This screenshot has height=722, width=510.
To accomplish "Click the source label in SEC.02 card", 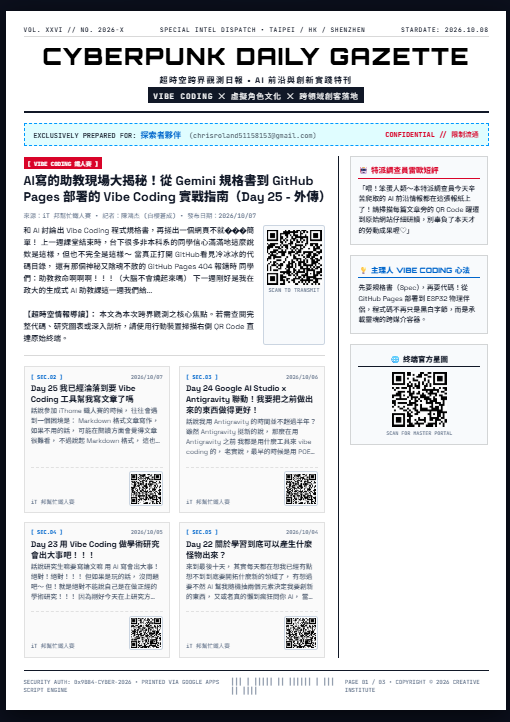I will click(x=52, y=502).
